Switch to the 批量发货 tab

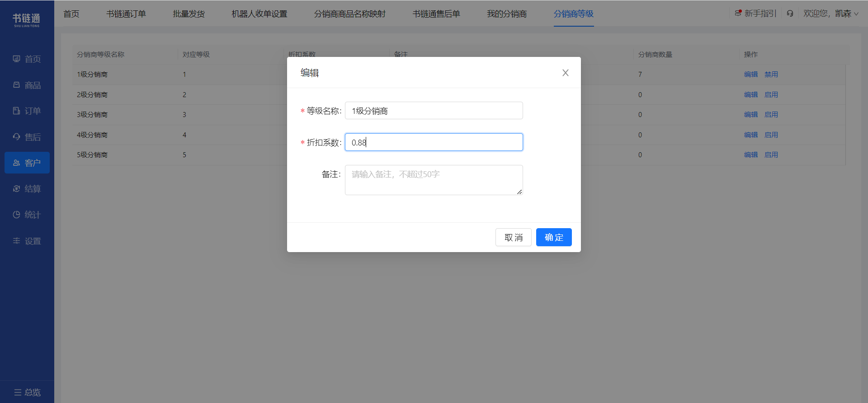(189, 14)
